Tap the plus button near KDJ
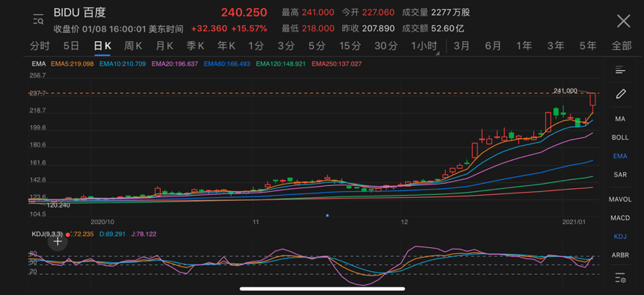This screenshot has width=644, height=295. pos(58,241)
